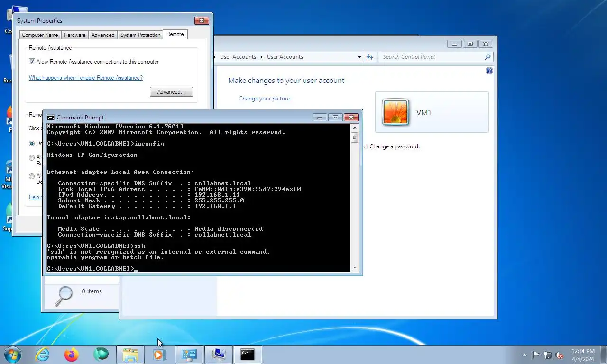The image size is (607, 364).
Task: Close the System Properties dialog
Action: tap(202, 21)
